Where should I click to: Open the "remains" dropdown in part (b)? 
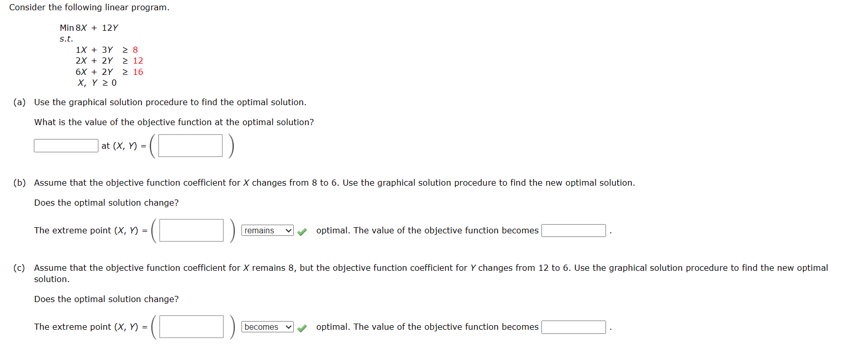(267, 231)
